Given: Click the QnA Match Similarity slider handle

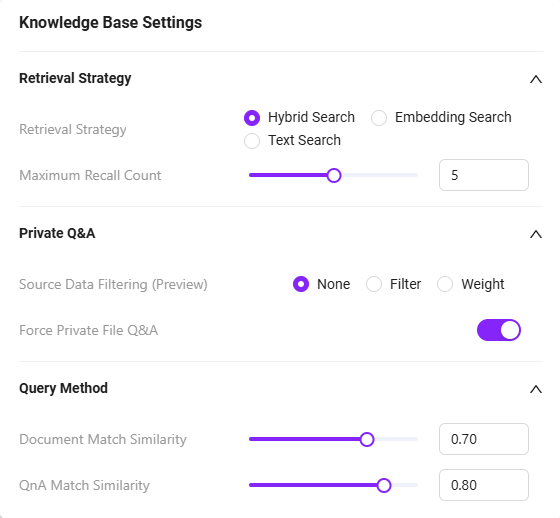Looking at the screenshot, I should pyautogui.click(x=384, y=485).
